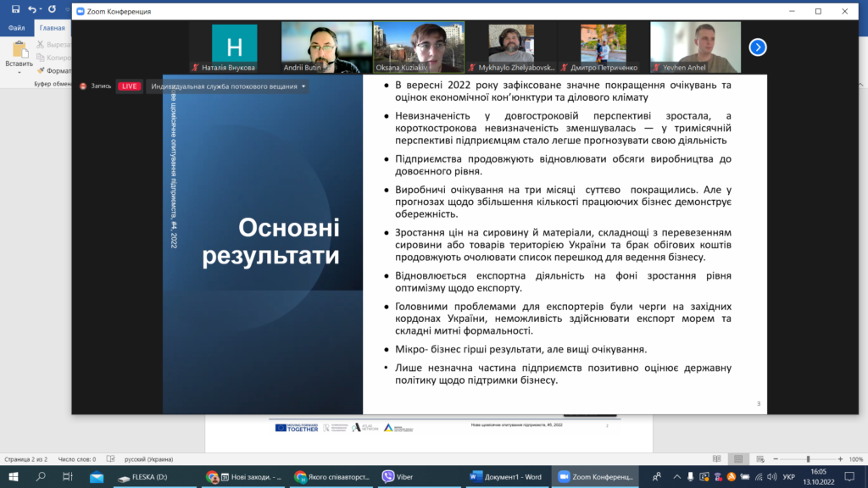Select Oksana Kuziakiv video thumbnail
Viewport: 868px width, 488px height.
[x=419, y=47]
